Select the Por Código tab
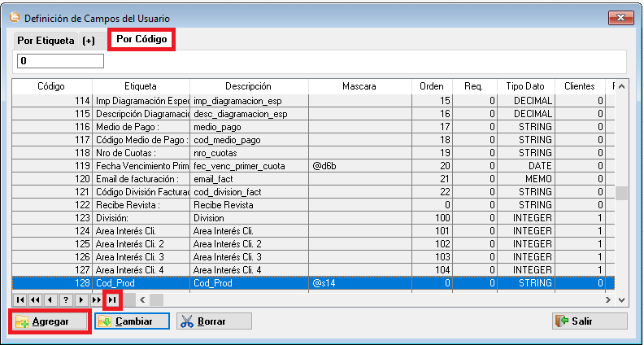This screenshot has width=644, height=345. [141, 39]
